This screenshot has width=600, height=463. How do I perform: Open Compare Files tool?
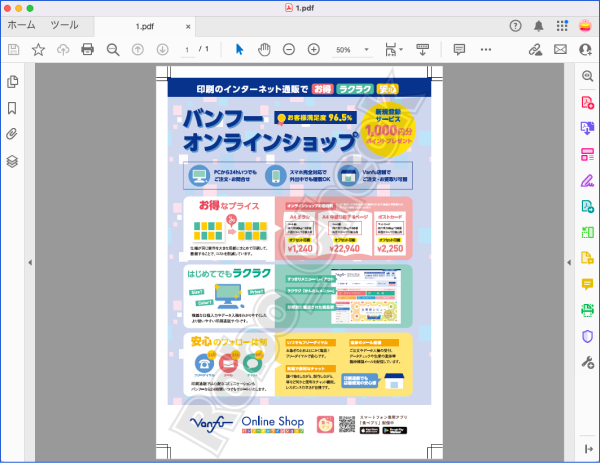coord(587,232)
